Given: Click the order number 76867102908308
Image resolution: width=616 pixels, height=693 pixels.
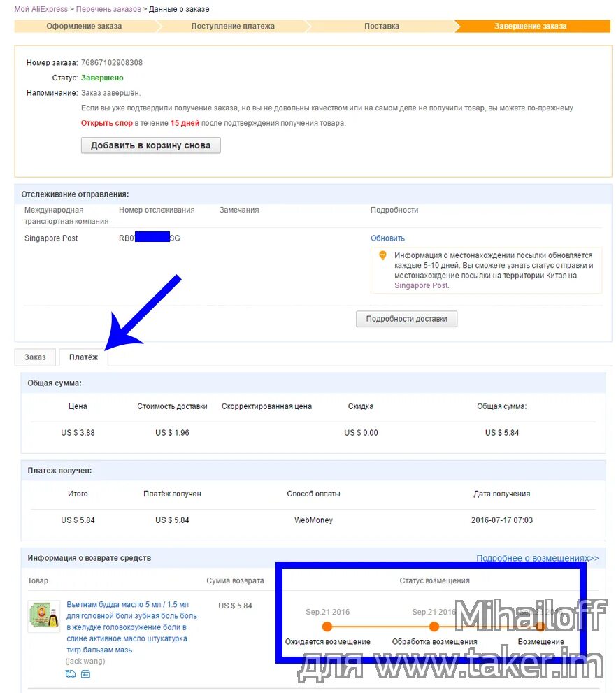Looking at the screenshot, I should [112, 62].
